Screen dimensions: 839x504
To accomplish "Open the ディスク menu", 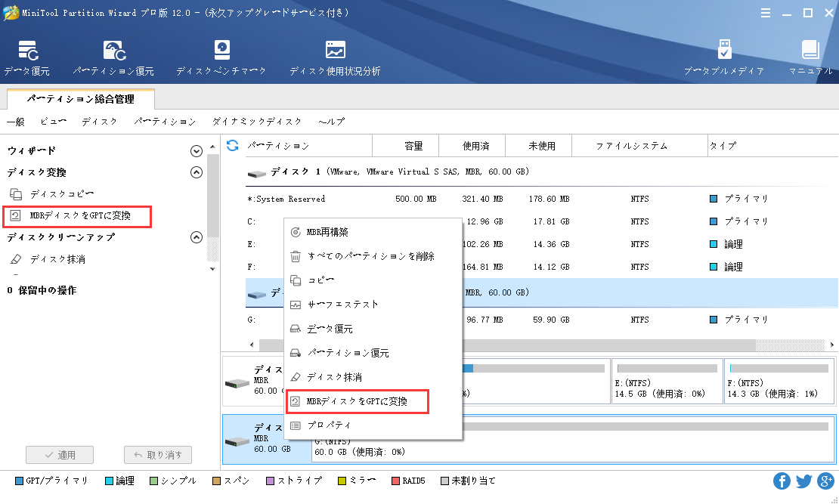I will tap(100, 122).
